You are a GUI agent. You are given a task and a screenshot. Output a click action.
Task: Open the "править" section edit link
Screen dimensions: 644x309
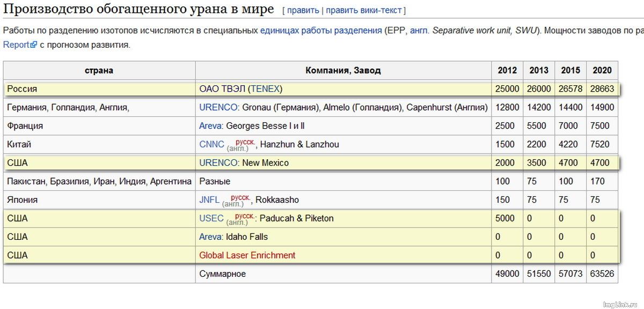click(303, 10)
